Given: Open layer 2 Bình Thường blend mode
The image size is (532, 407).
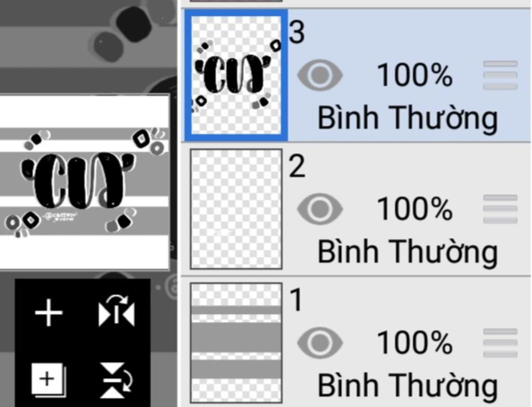Looking at the screenshot, I should 407,252.
